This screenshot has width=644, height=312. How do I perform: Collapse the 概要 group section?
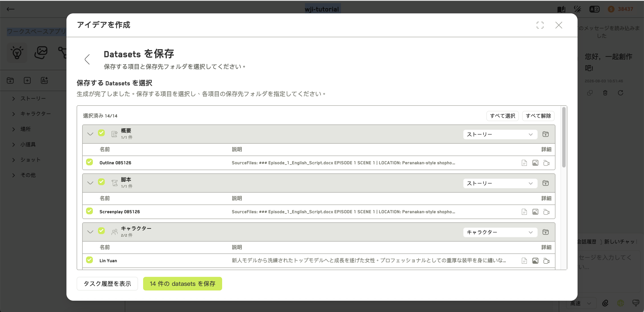(90, 134)
